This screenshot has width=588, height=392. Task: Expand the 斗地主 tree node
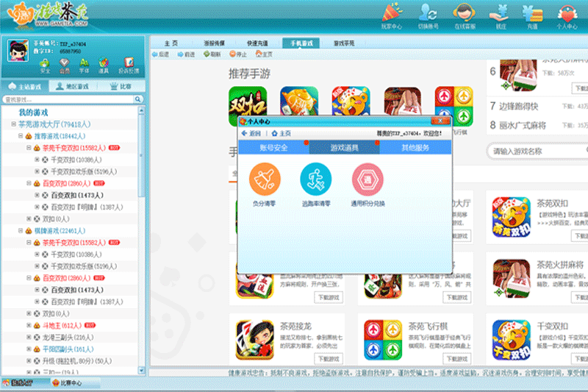click(29, 325)
